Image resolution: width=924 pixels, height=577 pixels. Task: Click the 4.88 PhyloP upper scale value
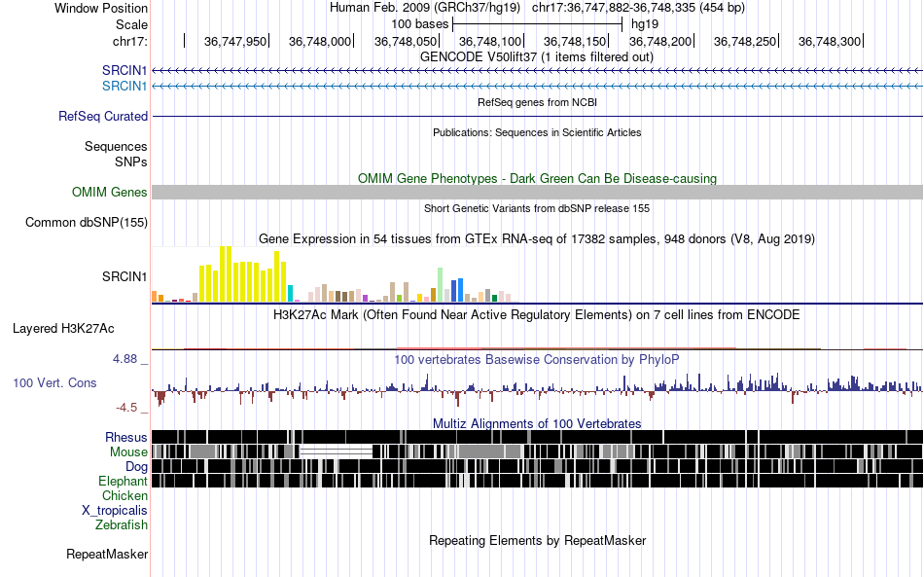124,359
